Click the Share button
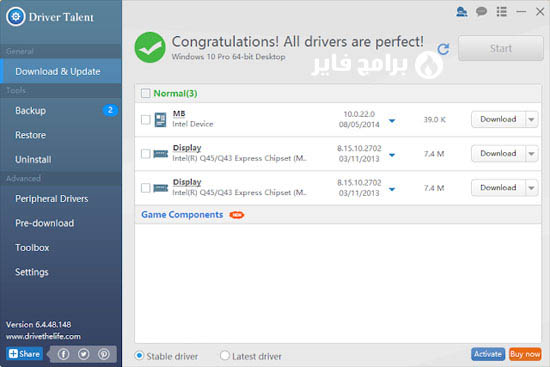 click(25, 354)
